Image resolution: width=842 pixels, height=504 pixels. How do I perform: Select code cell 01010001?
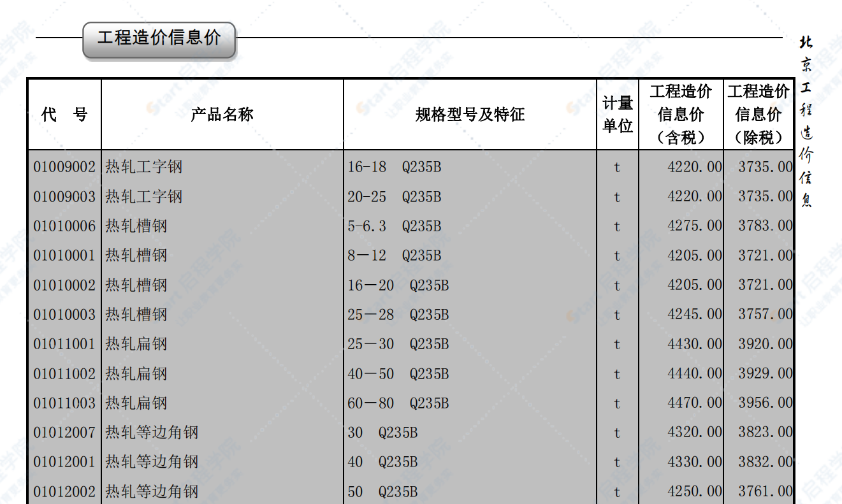click(x=64, y=256)
